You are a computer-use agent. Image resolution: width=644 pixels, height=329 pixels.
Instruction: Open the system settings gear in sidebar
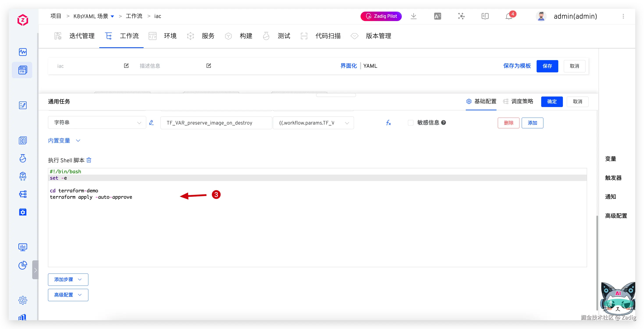click(23, 300)
